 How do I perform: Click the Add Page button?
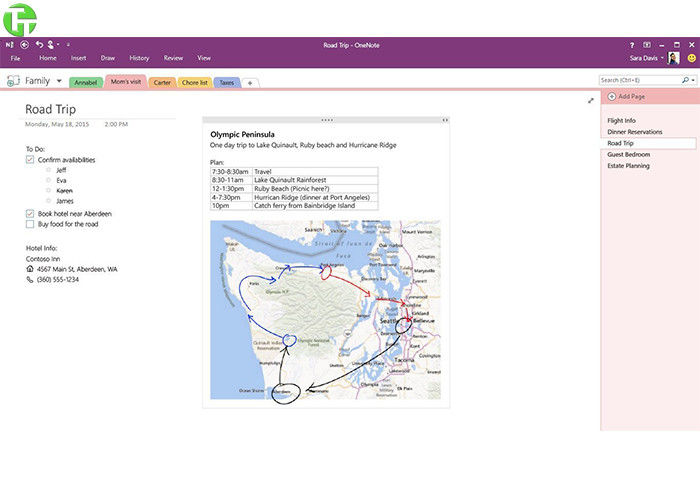tap(630, 96)
